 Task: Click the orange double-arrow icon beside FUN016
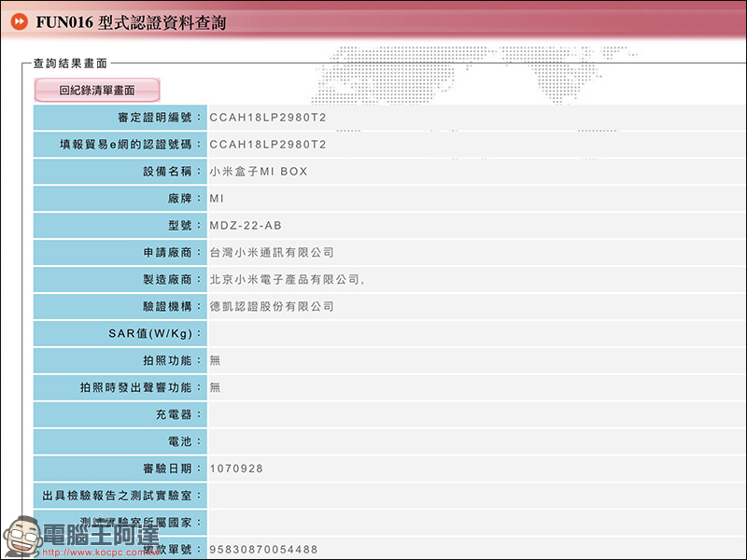click(x=19, y=21)
